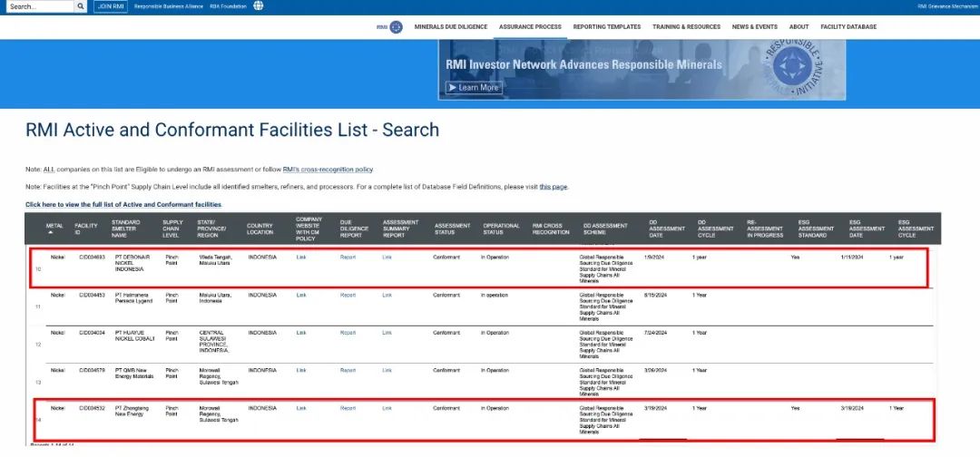Open due diligence Report for PT Halmahera Persada
Screen dimensions: 980x457
click(x=348, y=295)
